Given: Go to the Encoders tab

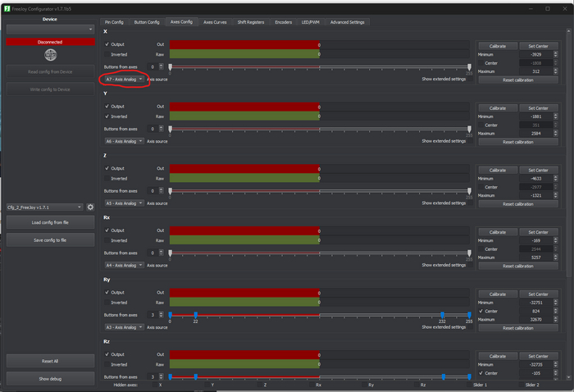Looking at the screenshot, I should click(284, 22).
